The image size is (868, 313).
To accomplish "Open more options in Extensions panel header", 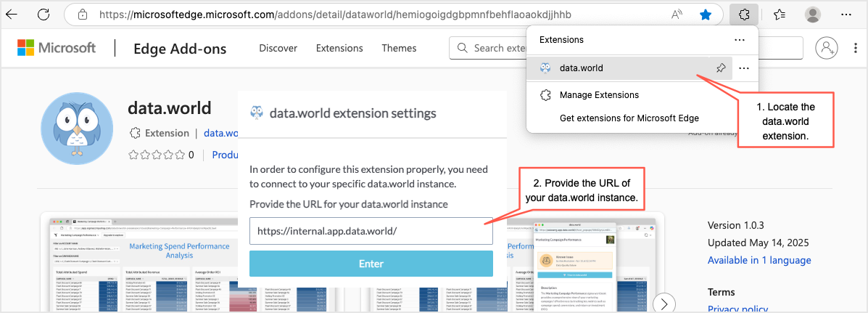I will 740,40.
